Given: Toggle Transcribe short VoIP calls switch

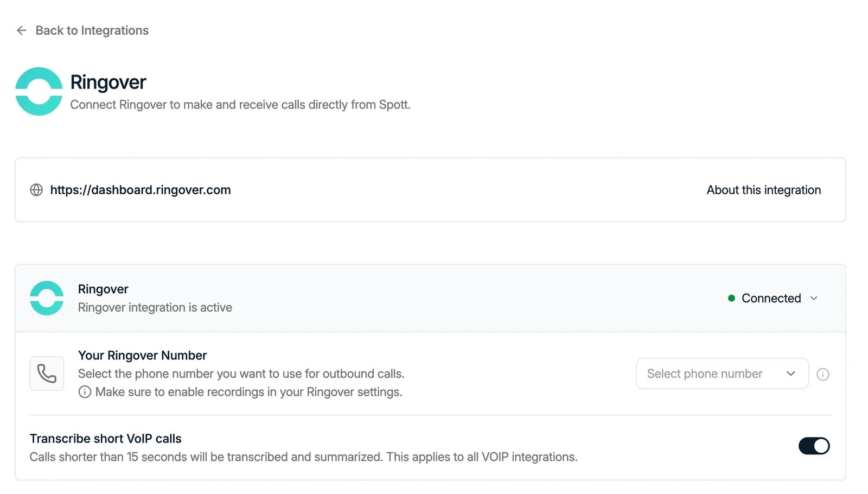Looking at the screenshot, I should (814, 446).
